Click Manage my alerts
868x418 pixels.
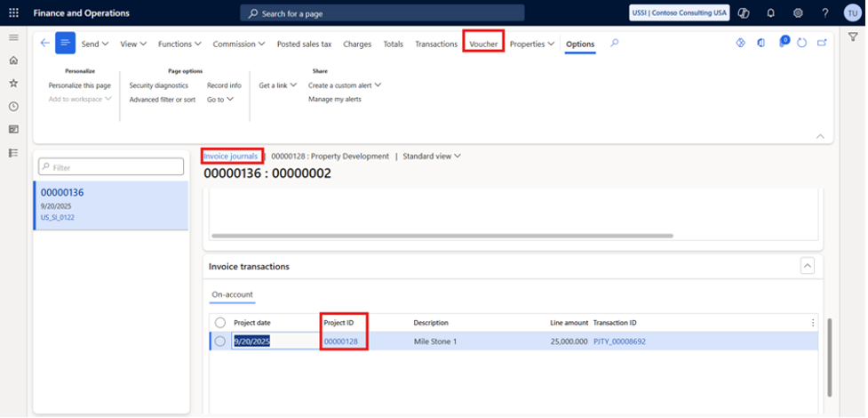(x=335, y=100)
